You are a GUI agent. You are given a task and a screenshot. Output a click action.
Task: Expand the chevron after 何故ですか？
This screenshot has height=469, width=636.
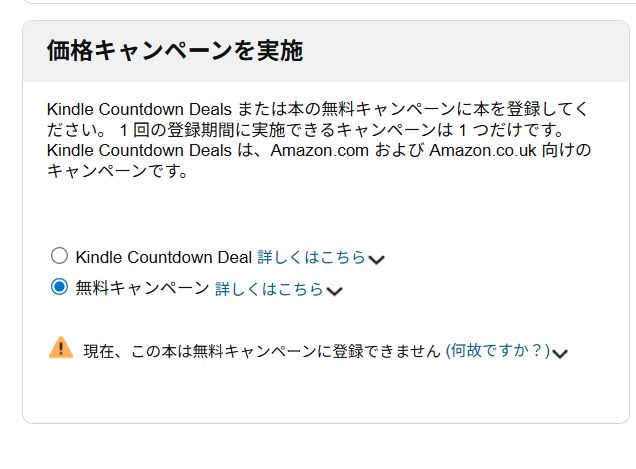[x=560, y=352]
